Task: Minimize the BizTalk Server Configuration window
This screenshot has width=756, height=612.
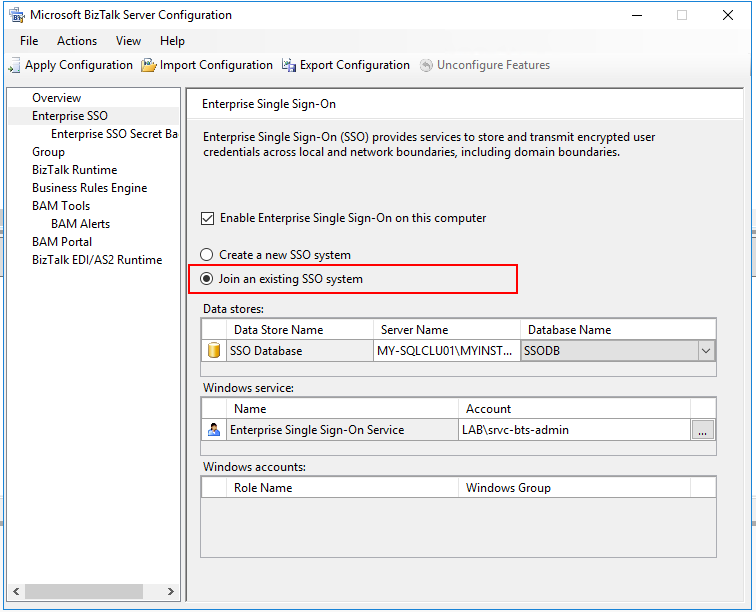Action: click(637, 15)
